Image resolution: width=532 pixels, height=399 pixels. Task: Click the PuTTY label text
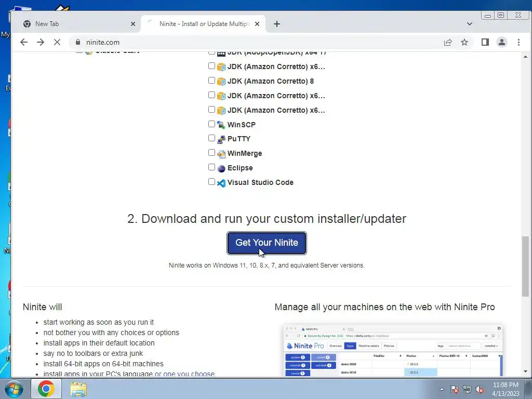pyautogui.click(x=239, y=139)
